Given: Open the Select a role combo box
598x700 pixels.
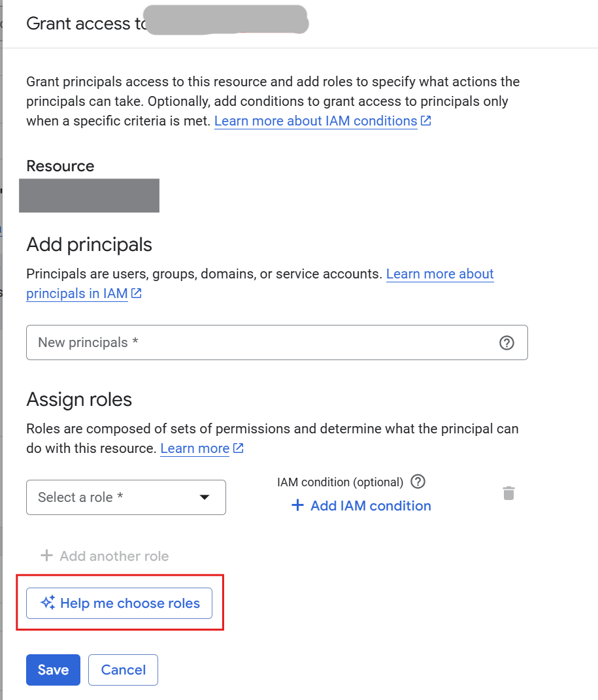Looking at the screenshot, I should pyautogui.click(x=118, y=497).
